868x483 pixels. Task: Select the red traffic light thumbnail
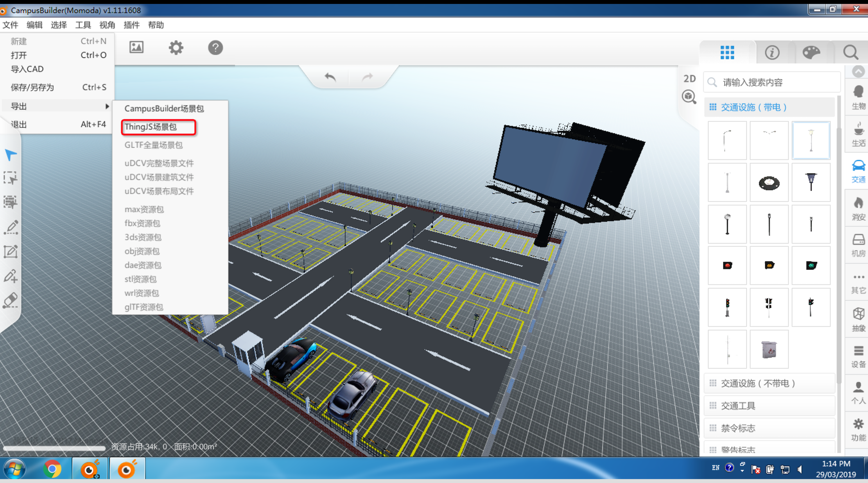click(727, 266)
